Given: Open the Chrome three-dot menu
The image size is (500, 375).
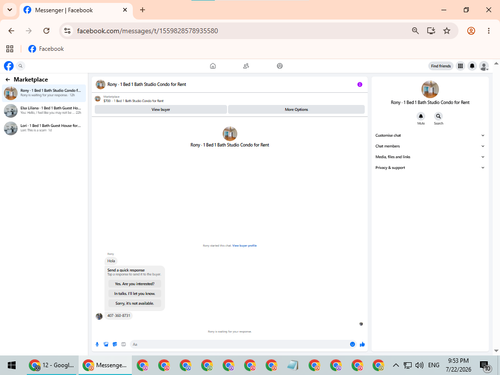Looking at the screenshot, I should [x=489, y=31].
